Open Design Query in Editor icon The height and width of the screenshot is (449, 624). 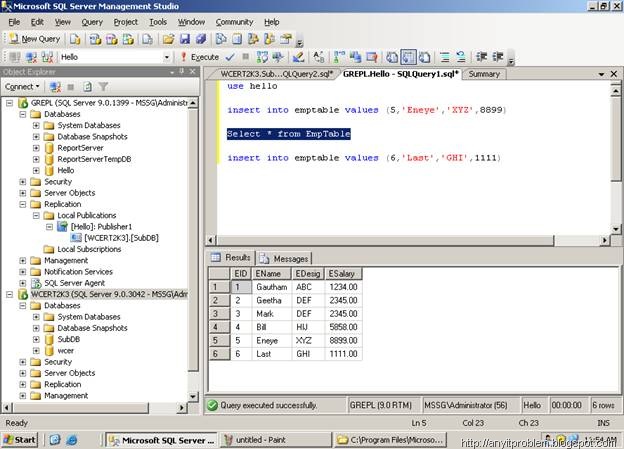tap(298, 57)
